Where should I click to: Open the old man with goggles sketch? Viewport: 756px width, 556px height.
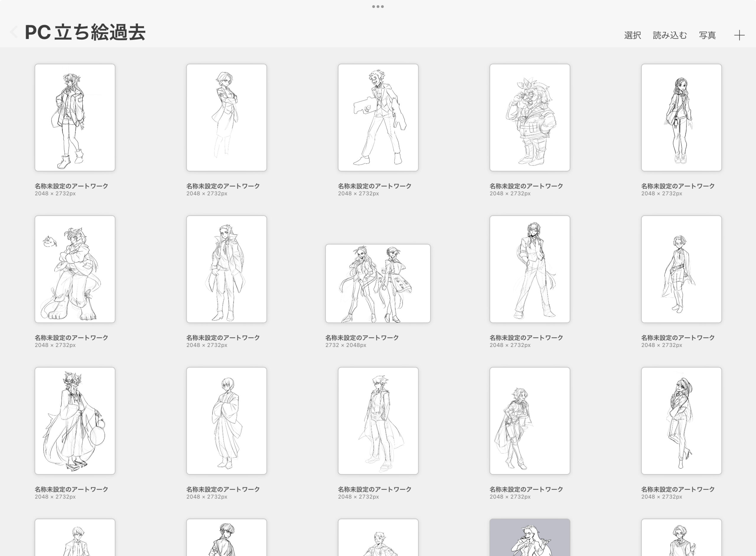coord(529,118)
